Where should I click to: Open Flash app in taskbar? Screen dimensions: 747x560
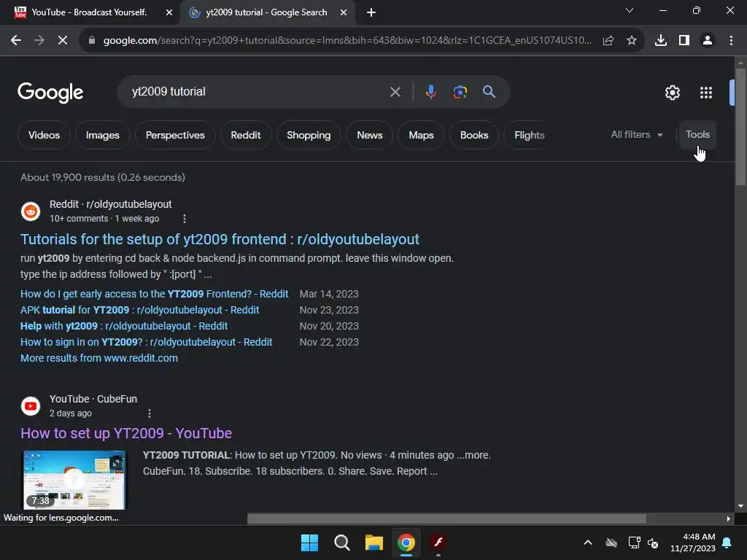point(438,542)
